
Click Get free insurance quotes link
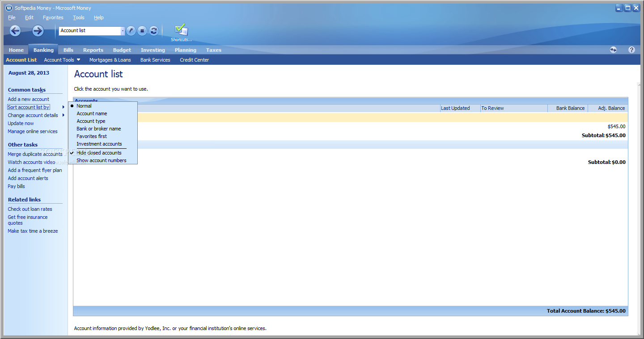point(28,220)
